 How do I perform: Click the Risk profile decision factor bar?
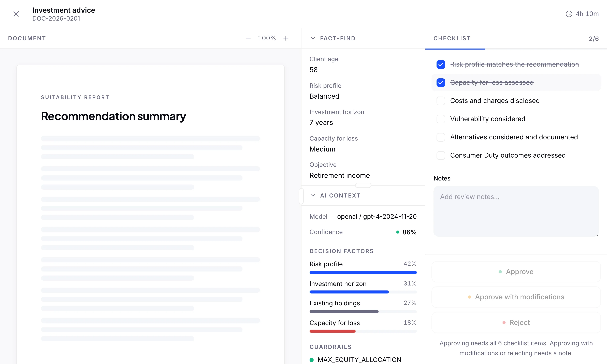pos(363,272)
